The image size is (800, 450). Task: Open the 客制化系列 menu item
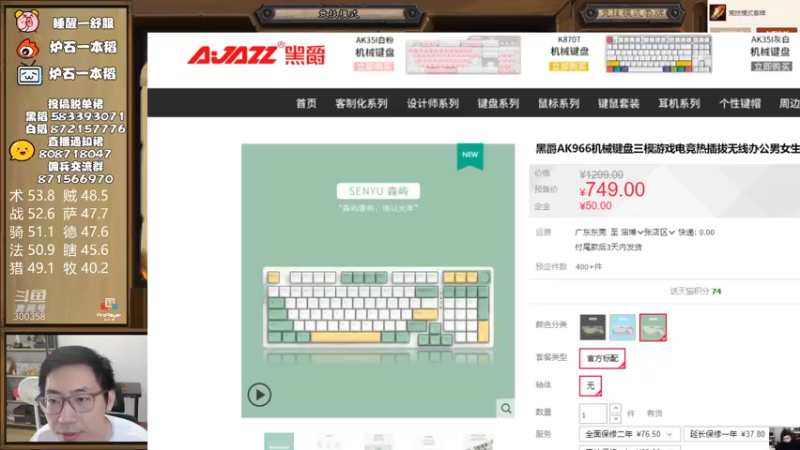tap(361, 104)
